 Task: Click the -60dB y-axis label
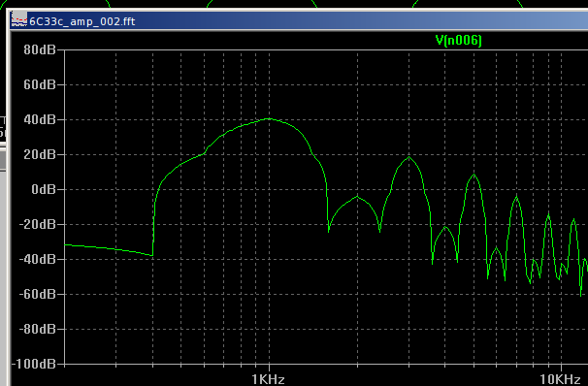38,294
